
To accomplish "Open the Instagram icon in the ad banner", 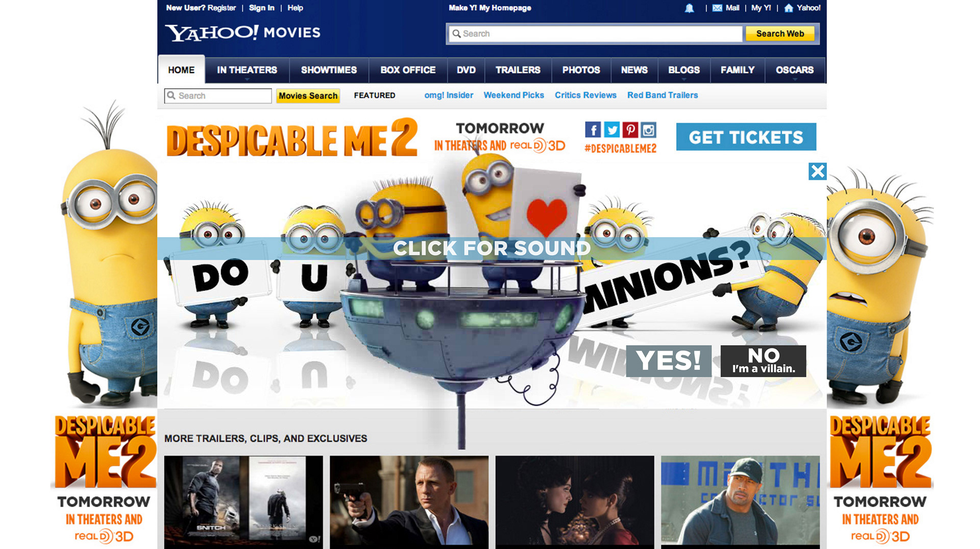I will (648, 130).
